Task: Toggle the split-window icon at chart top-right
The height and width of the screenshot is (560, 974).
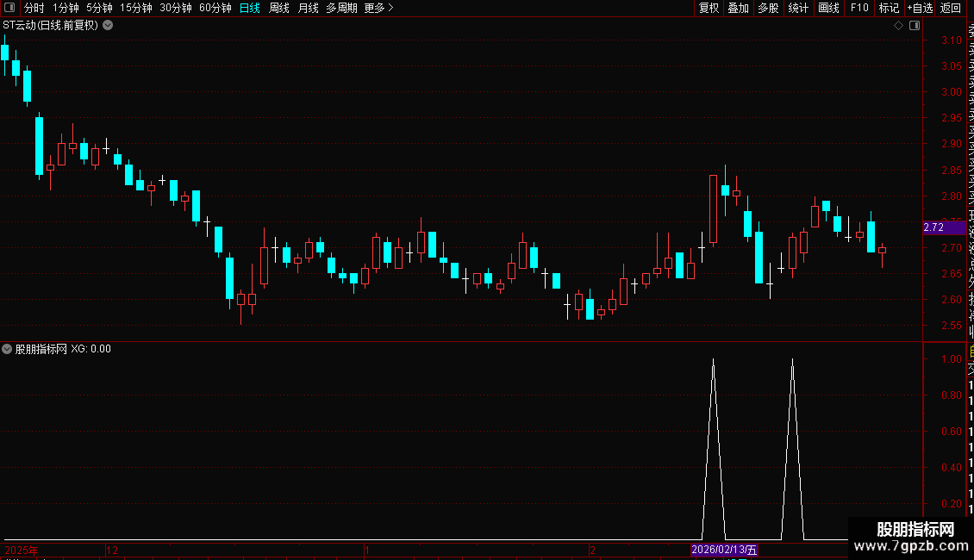Action: pos(915,26)
